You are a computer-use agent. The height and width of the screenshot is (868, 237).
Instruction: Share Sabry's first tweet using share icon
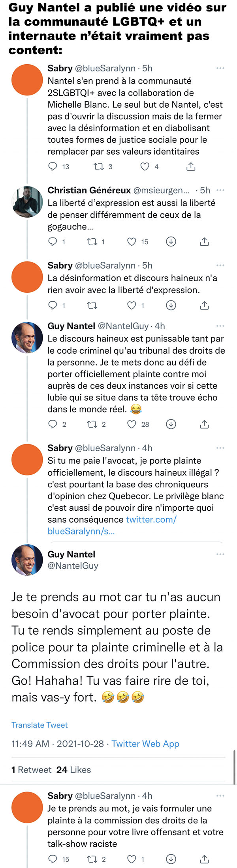pos(191,166)
